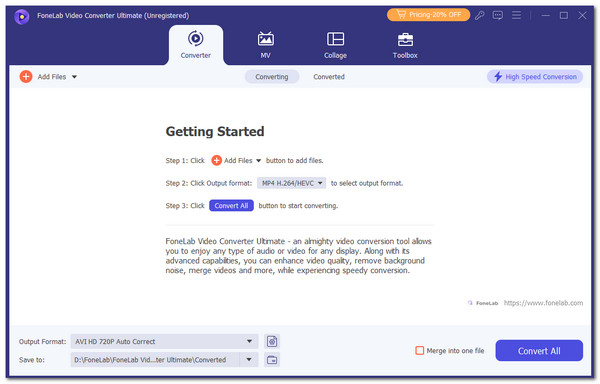Click the FoneLab app logo icon

pyautogui.click(x=22, y=16)
